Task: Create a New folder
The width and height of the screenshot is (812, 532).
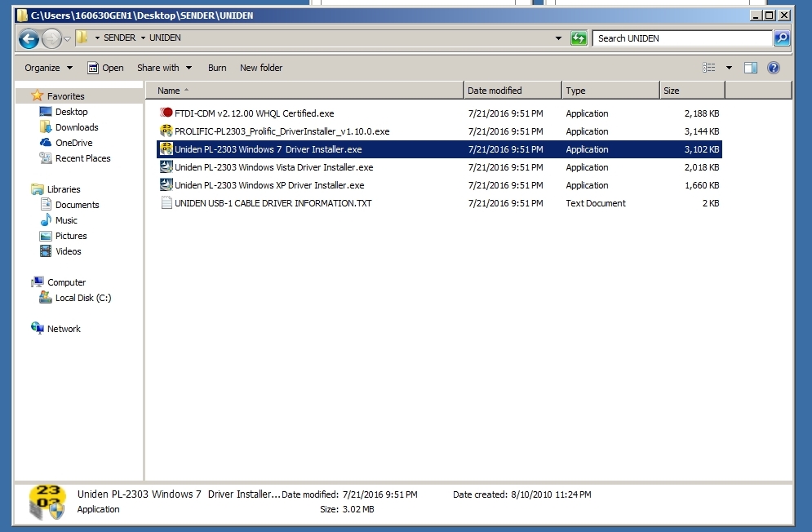Action: point(261,68)
